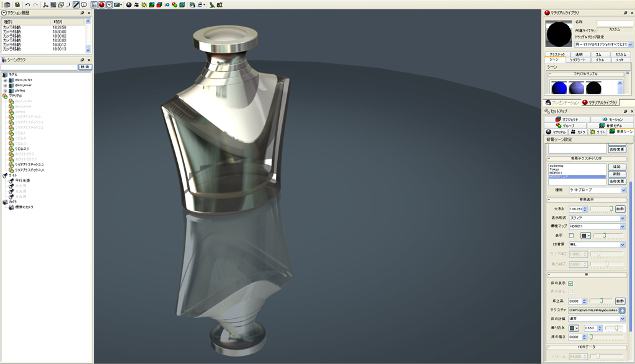Toggle the 床の表示 checkbox
The image size is (635, 364).
coord(571,283)
